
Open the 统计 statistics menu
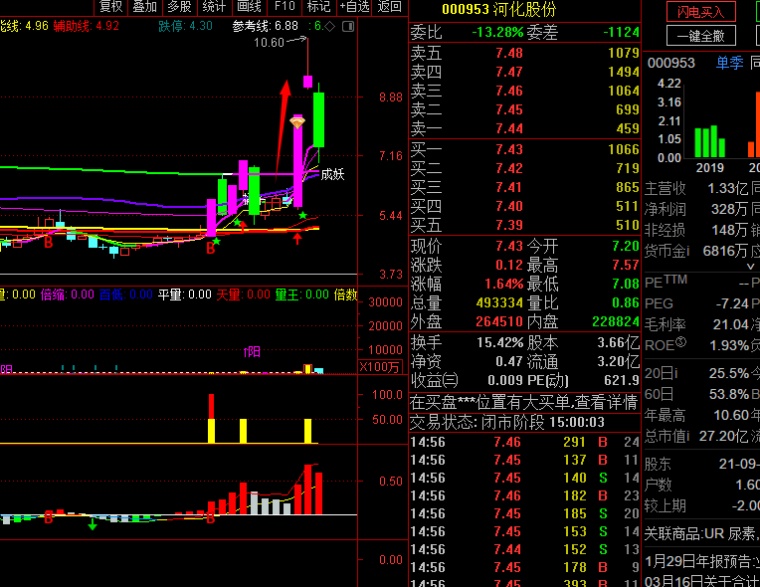tap(213, 7)
